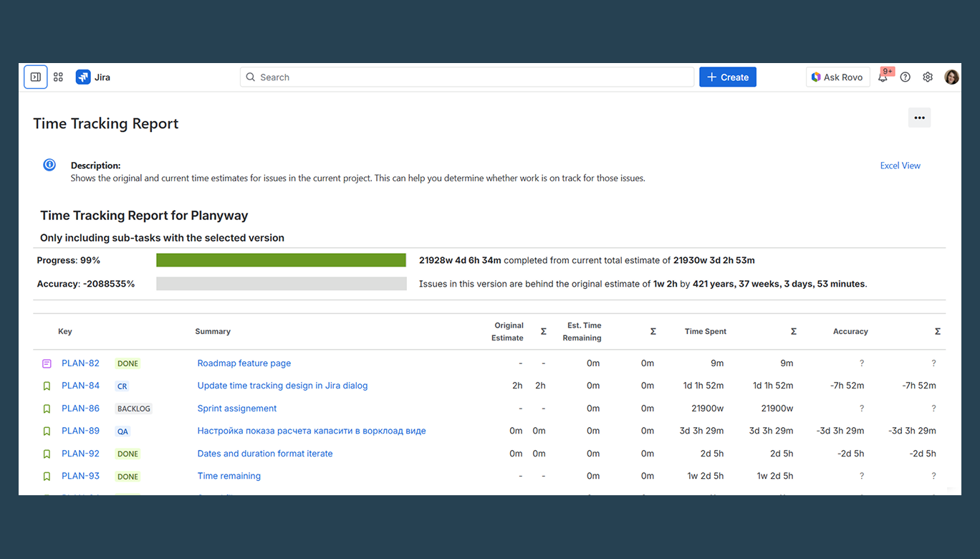Open the Excel View link

(900, 166)
